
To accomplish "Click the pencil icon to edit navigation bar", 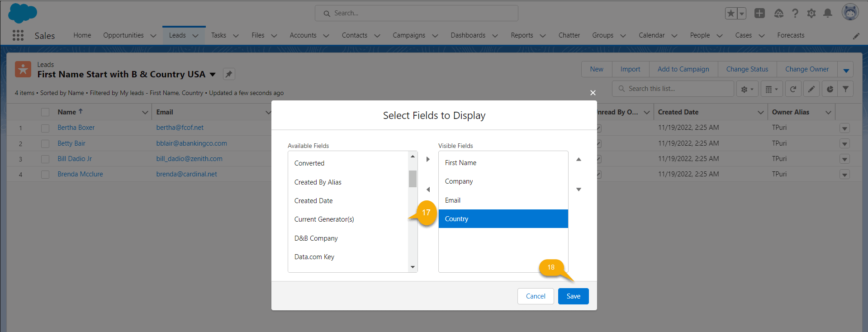I will [x=856, y=36].
